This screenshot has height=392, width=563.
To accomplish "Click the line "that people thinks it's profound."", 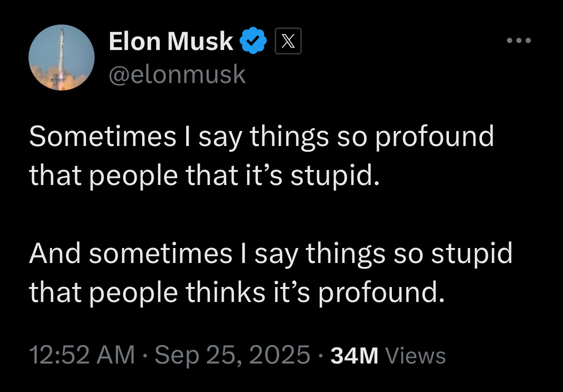I will pos(236,292).
